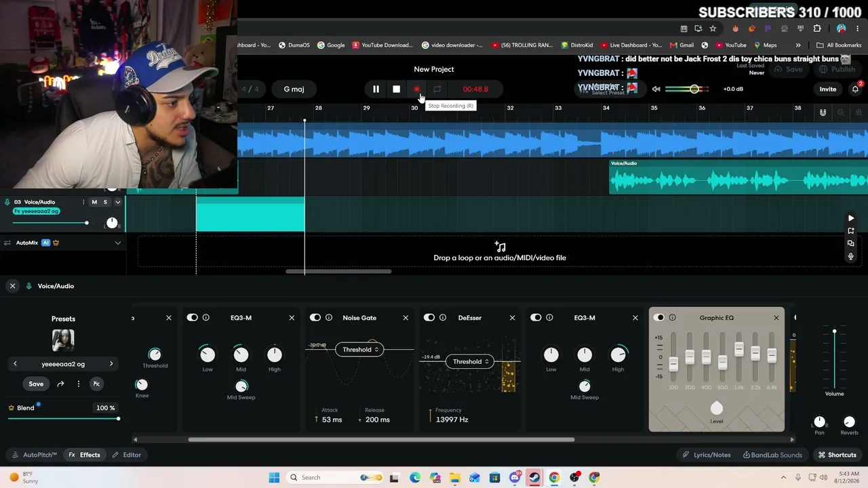Switch to the Effects tab
Viewport: 868px width, 488px height.
pyautogui.click(x=85, y=455)
